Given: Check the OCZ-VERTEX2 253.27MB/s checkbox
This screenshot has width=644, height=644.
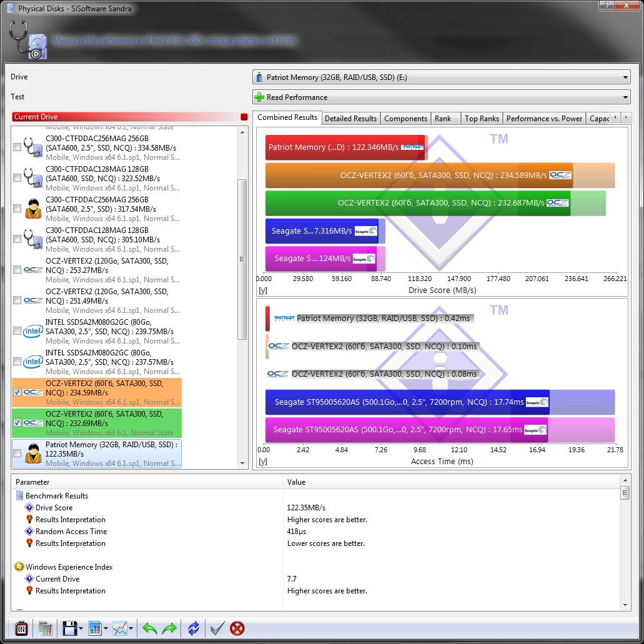Looking at the screenshot, I should tap(17, 269).
